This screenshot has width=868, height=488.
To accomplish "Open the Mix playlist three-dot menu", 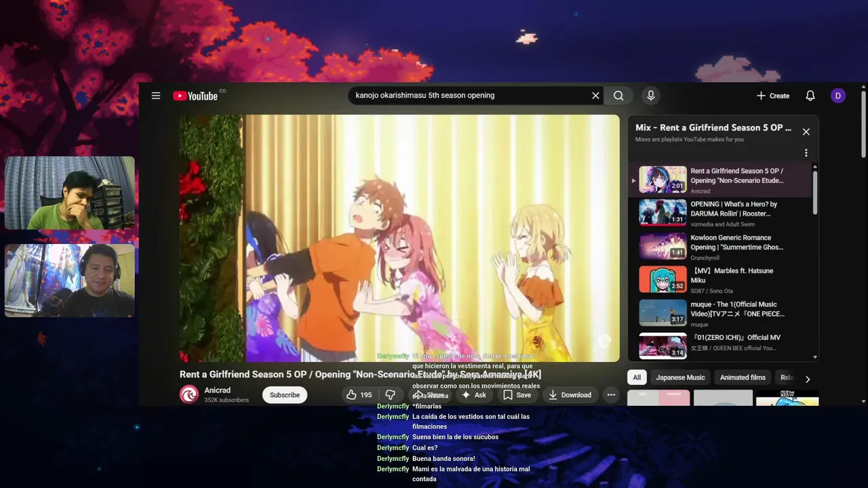I will [806, 152].
